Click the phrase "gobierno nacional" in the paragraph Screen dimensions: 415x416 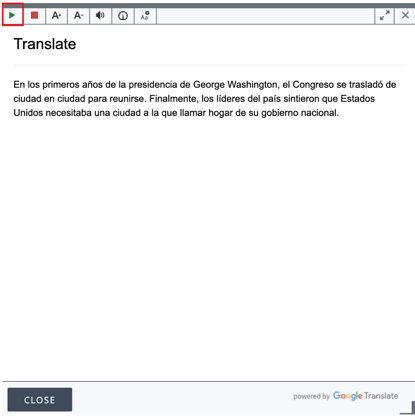(x=300, y=113)
